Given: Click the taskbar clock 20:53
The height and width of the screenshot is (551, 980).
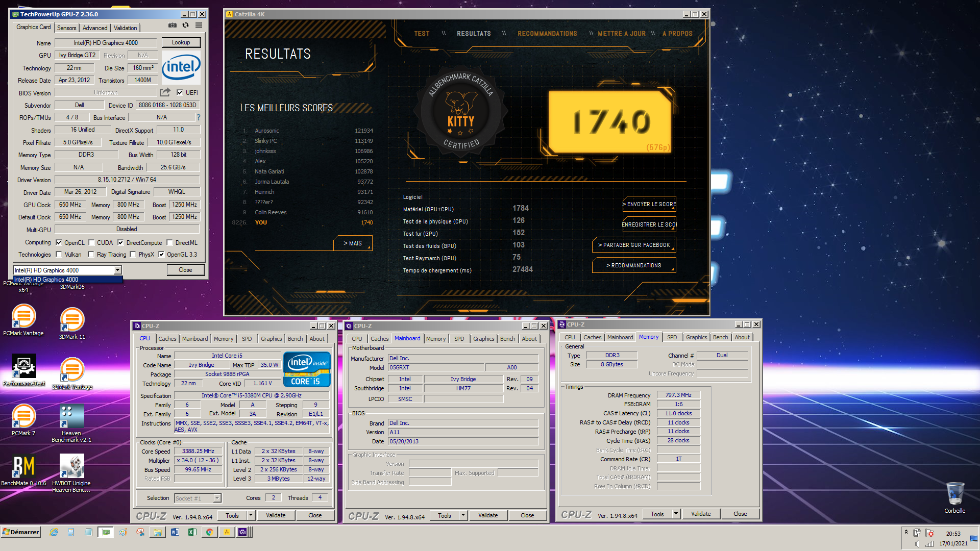Looking at the screenshot, I should coord(953,534).
